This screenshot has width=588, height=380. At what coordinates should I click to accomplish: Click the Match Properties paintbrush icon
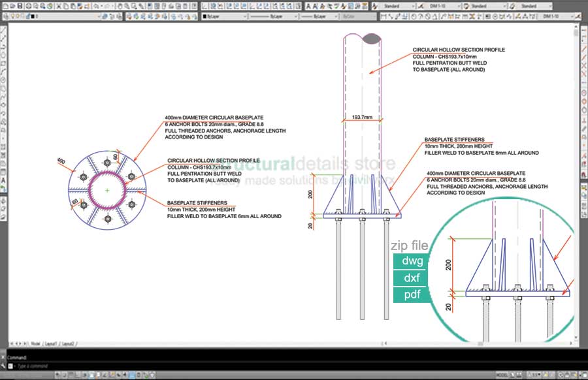[x=80, y=6]
